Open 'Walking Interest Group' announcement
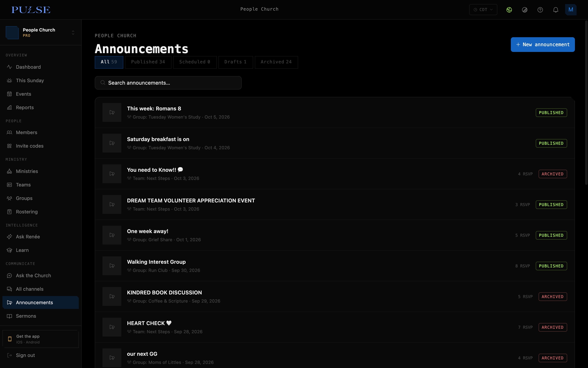The height and width of the screenshot is (368, 588). [335, 266]
